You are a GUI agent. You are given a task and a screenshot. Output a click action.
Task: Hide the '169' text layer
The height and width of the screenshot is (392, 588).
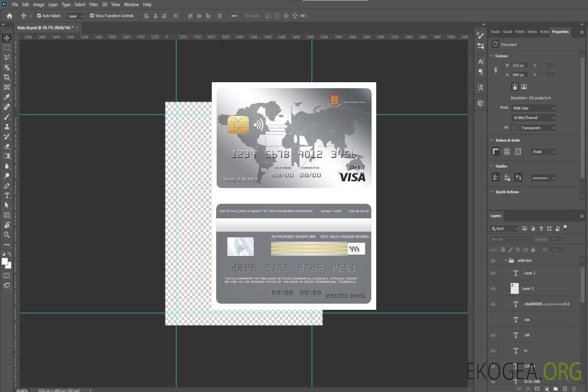tap(493, 335)
